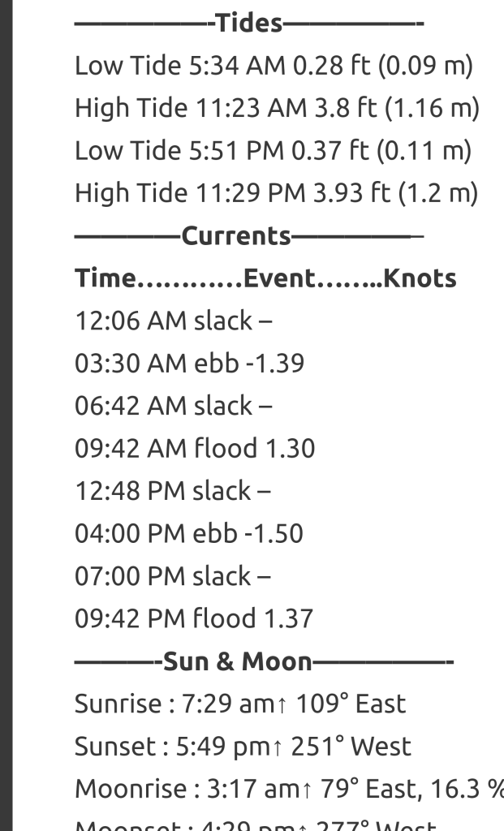
Task: Select the 06:42 AM slack entry
Action: point(173,406)
